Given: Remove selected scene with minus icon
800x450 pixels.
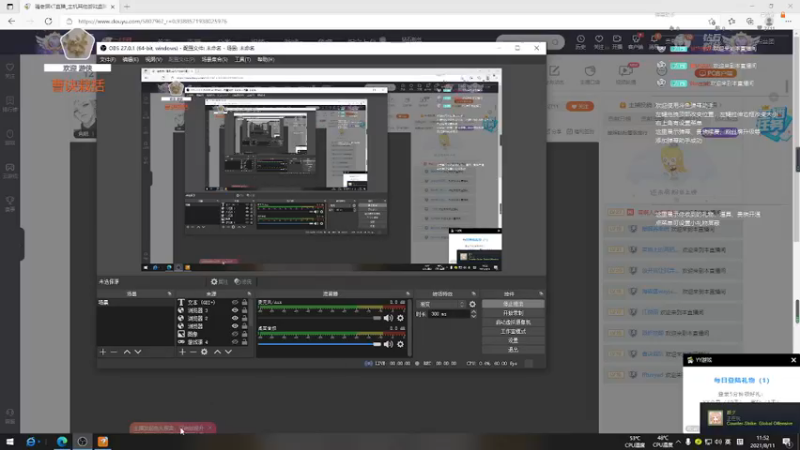Looking at the screenshot, I should click(x=114, y=352).
